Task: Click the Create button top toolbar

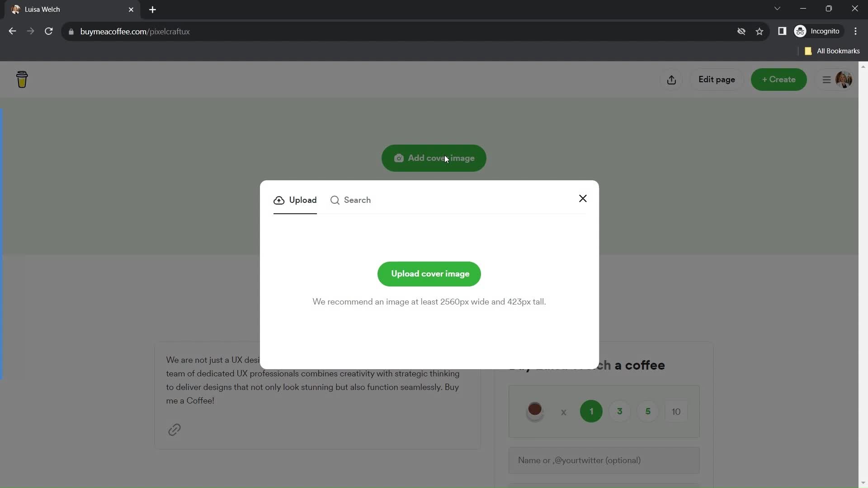Action: [x=778, y=79]
